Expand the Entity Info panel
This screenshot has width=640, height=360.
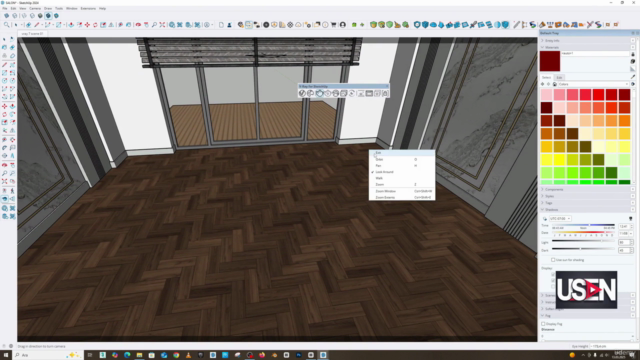586,40
